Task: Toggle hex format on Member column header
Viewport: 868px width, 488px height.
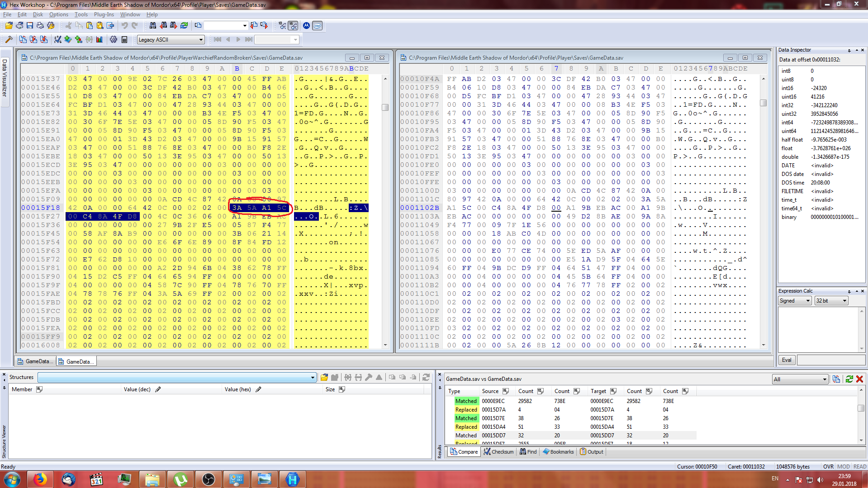Action: point(39,389)
